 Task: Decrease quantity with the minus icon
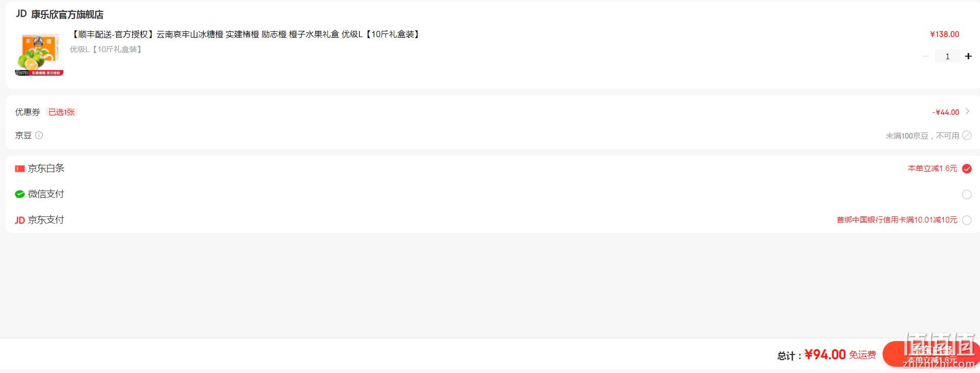coord(926,56)
